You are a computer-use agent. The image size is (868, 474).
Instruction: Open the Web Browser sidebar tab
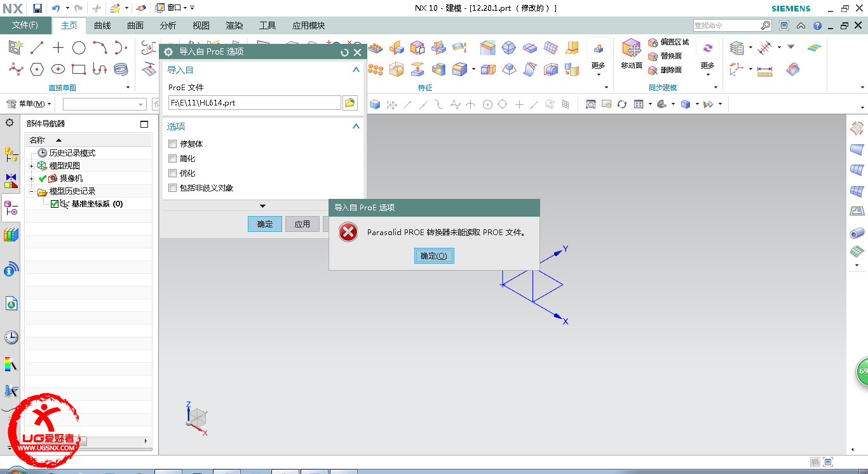tap(11, 304)
